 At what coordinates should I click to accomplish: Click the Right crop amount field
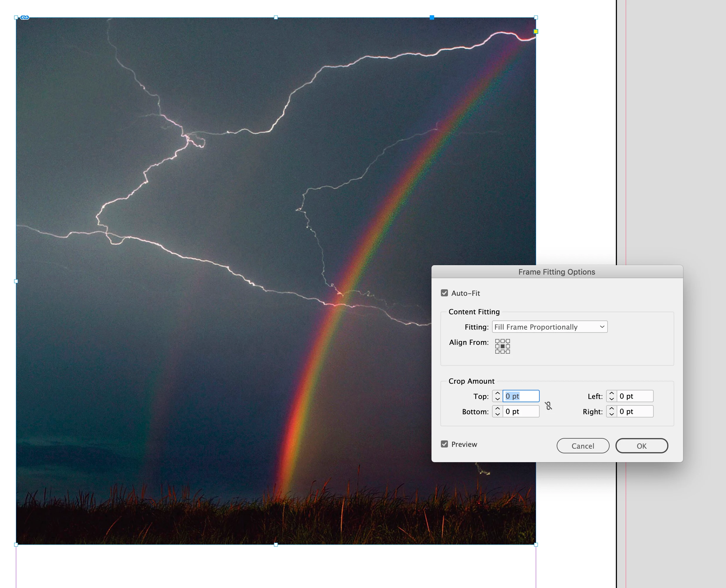pyautogui.click(x=635, y=412)
